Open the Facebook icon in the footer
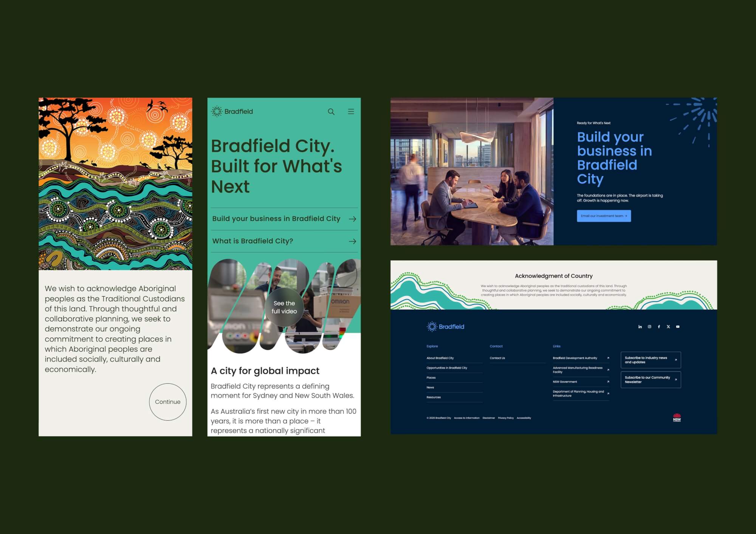Image resolution: width=756 pixels, height=534 pixels. [x=659, y=327]
